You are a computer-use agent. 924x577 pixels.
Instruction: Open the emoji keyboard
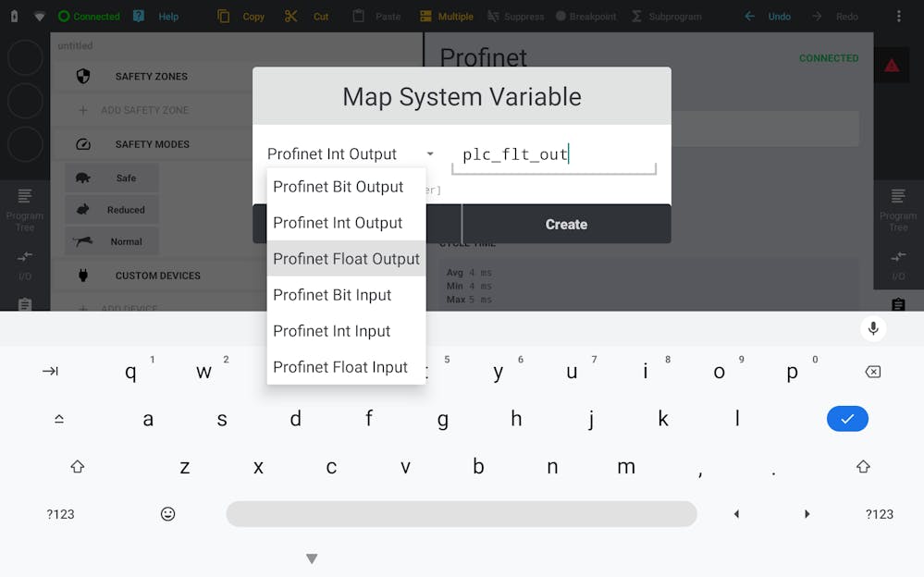point(168,514)
